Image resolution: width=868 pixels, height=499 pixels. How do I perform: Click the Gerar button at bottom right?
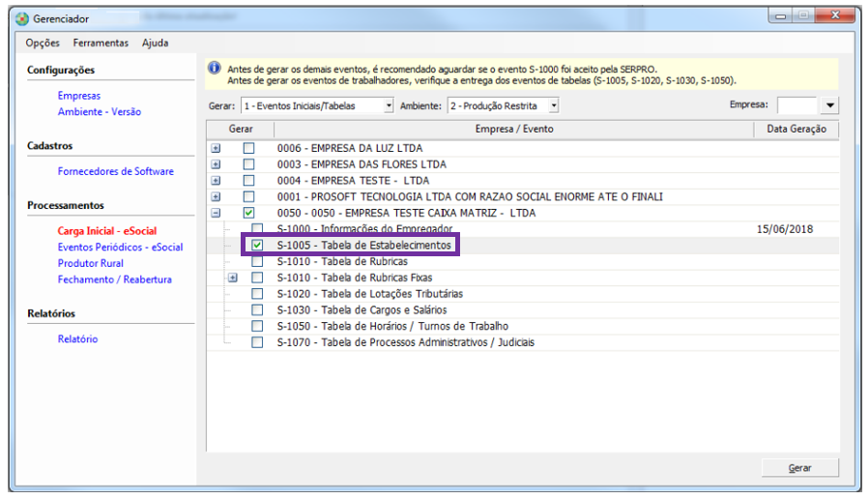click(x=800, y=468)
